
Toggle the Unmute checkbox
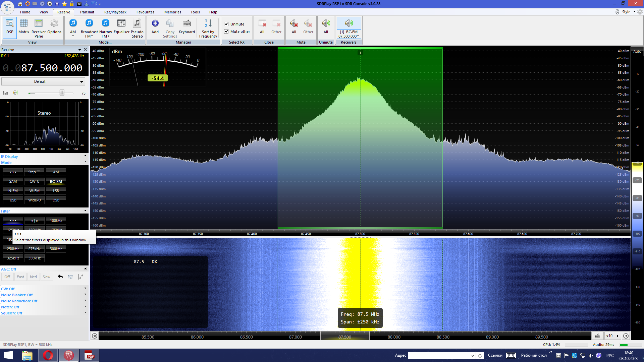tap(226, 24)
